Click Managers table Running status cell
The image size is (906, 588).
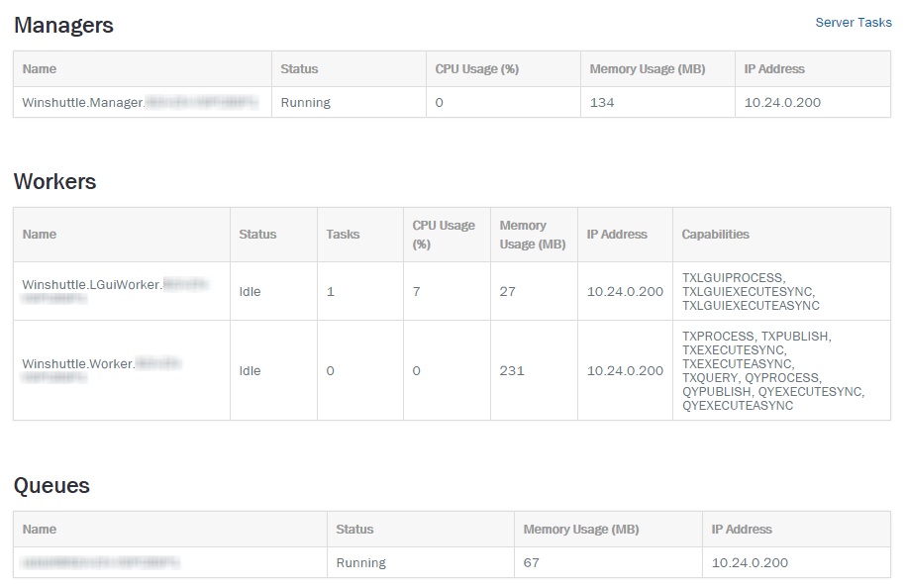click(349, 102)
